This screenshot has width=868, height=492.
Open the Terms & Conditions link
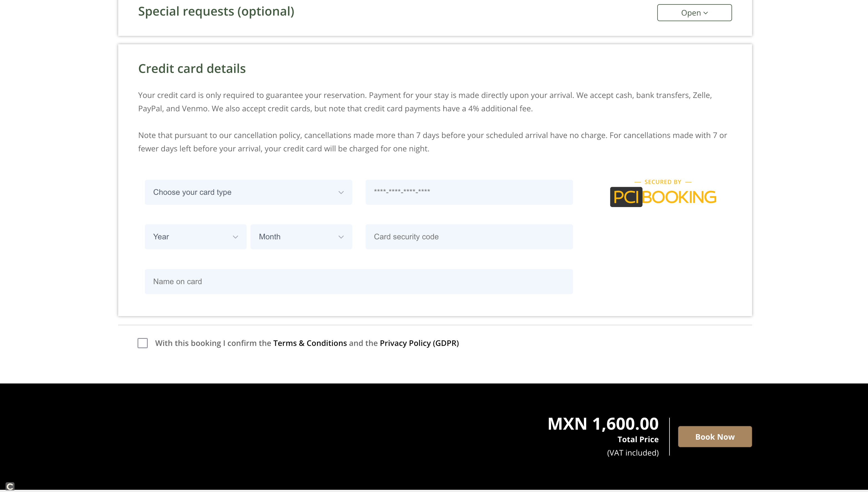(x=310, y=343)
